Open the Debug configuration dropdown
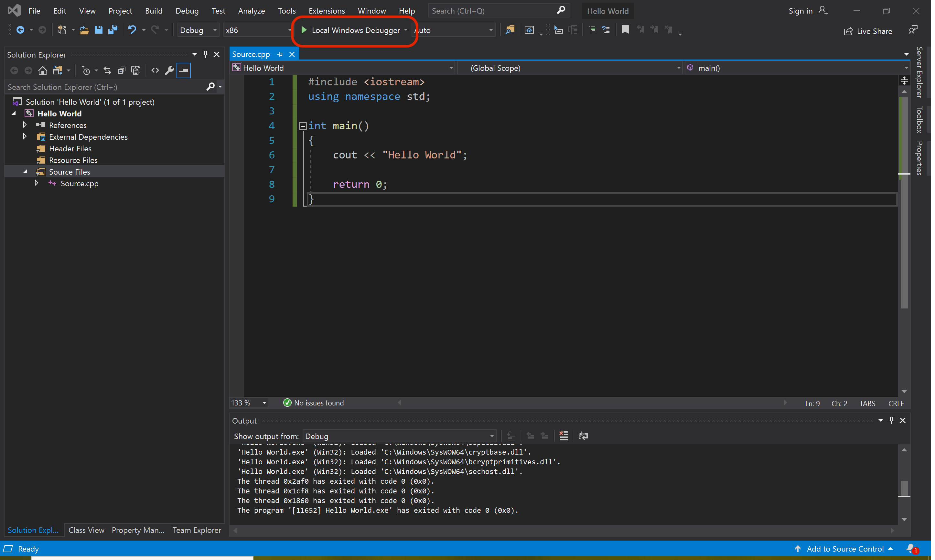This screenshot has width=935, height=560. (x=199, y=30)
